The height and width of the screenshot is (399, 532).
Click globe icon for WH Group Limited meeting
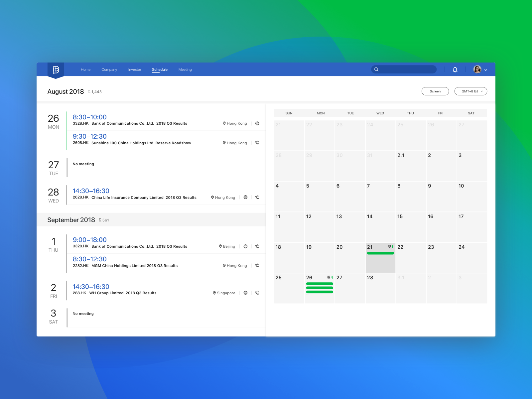click(245, 293)
